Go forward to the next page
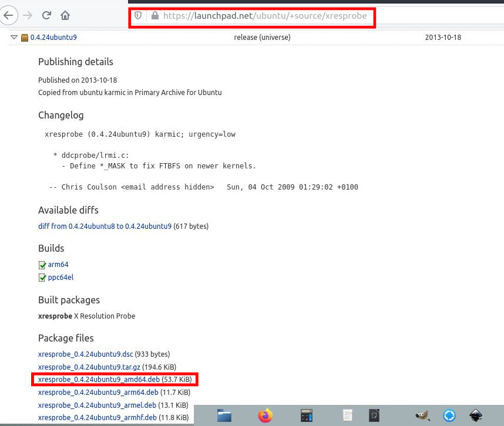The height and width of the screenshot is (426, 504). pyautogui.click(x=28, y=15)
